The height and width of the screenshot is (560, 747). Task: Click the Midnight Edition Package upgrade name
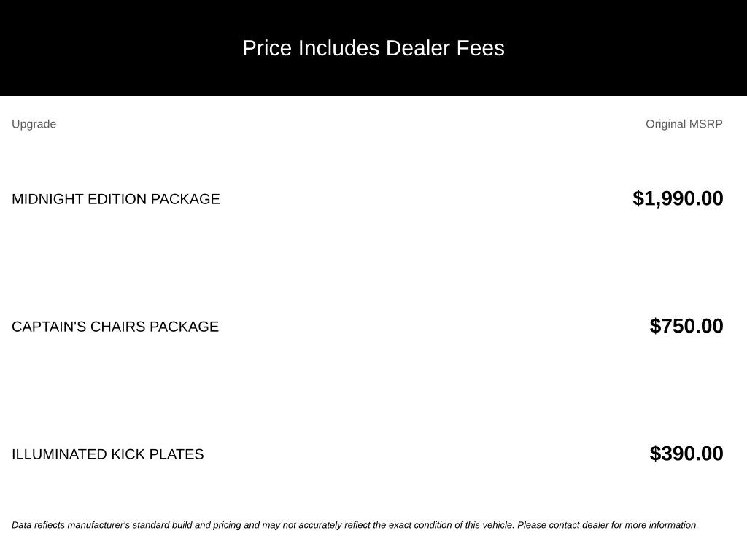tap(116, 199)
